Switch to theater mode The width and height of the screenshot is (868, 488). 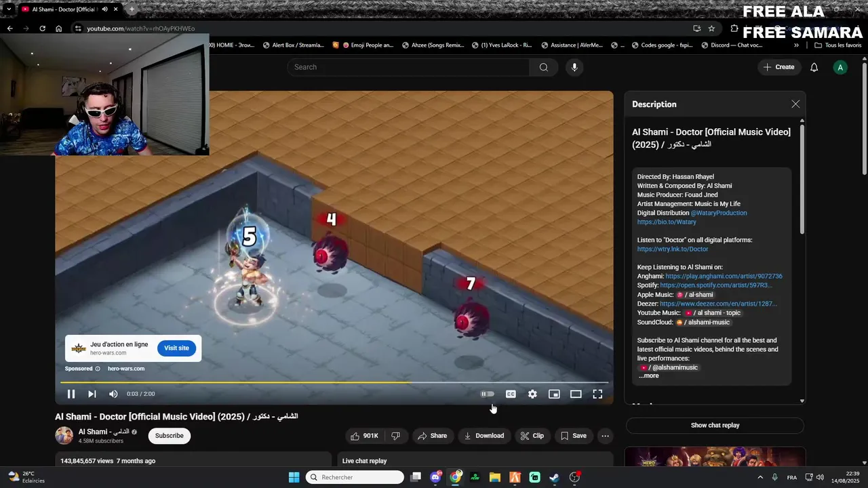coord(576,394)
